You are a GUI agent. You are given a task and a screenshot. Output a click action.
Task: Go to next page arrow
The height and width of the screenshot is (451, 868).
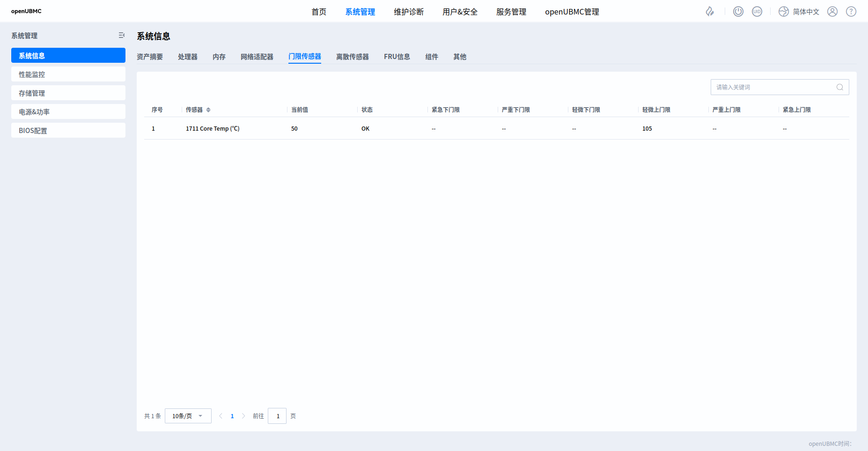(243, 416)
